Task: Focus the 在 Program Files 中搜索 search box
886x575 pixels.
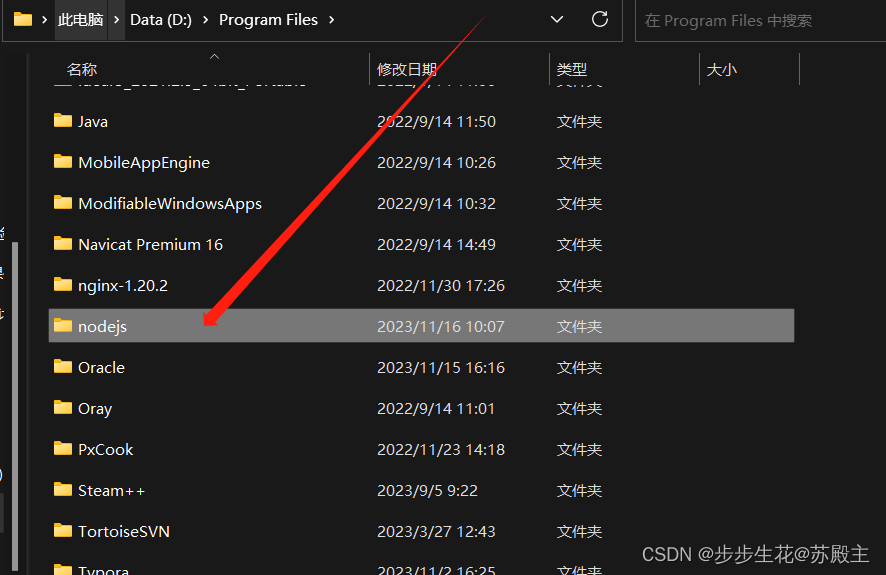Action: point(760,21)
